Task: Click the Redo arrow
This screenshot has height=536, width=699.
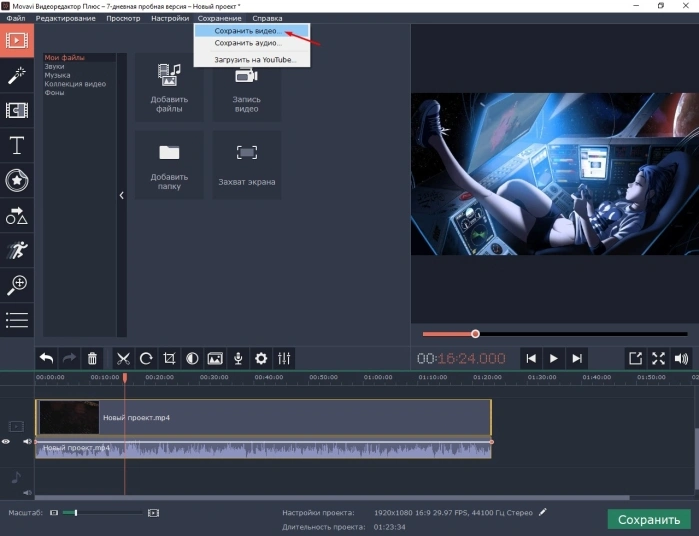Action: [x=69, y=358]
